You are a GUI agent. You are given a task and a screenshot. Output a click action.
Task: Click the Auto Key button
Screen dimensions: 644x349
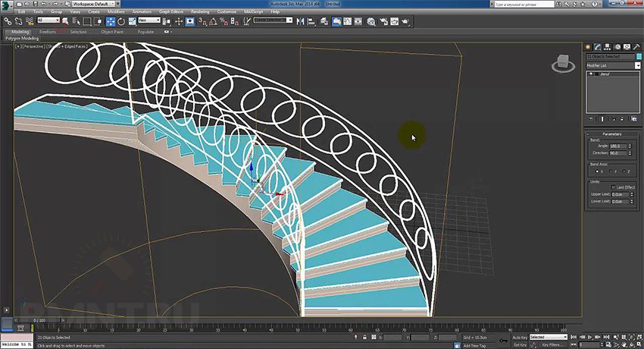point(520,337)
